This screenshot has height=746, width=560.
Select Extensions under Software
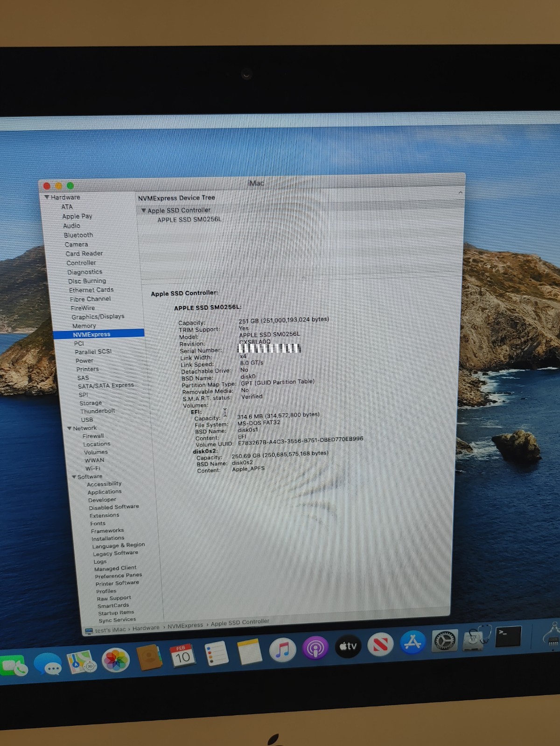[x=104, y=516]
